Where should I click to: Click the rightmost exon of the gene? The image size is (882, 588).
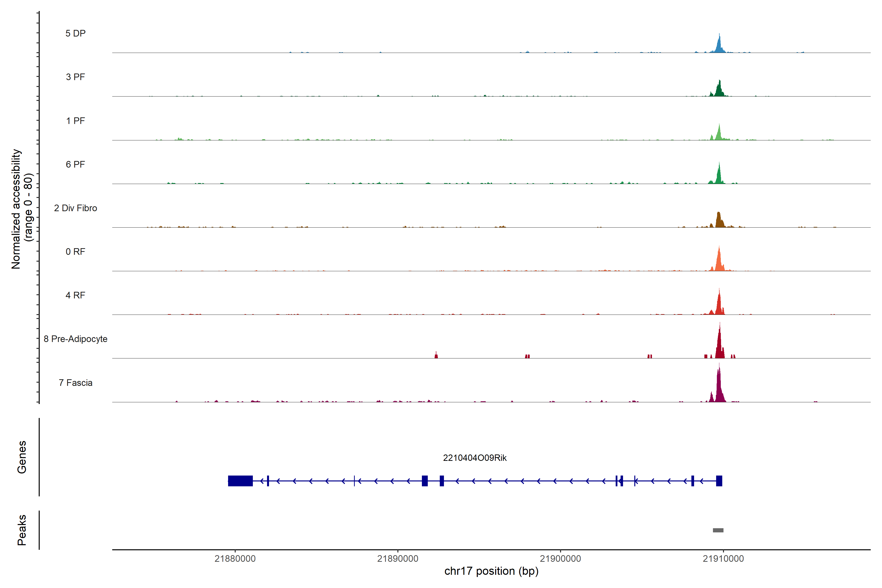click(719, 481)
